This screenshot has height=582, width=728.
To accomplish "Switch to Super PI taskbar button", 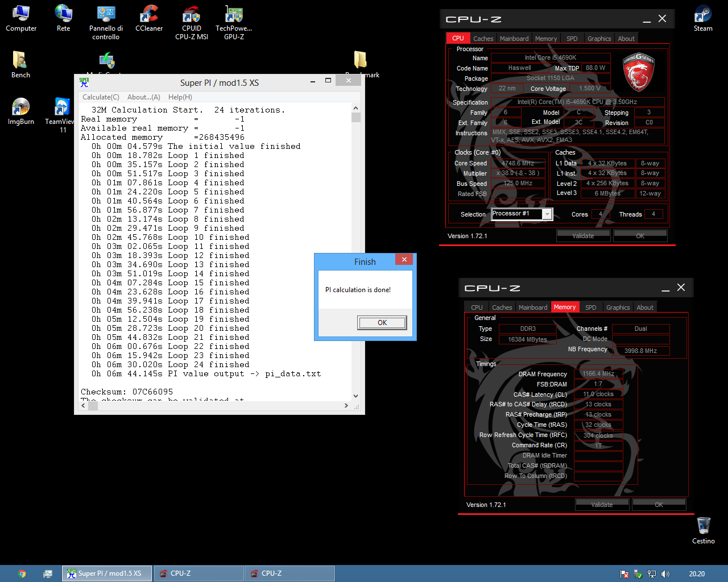I will 107,573.
